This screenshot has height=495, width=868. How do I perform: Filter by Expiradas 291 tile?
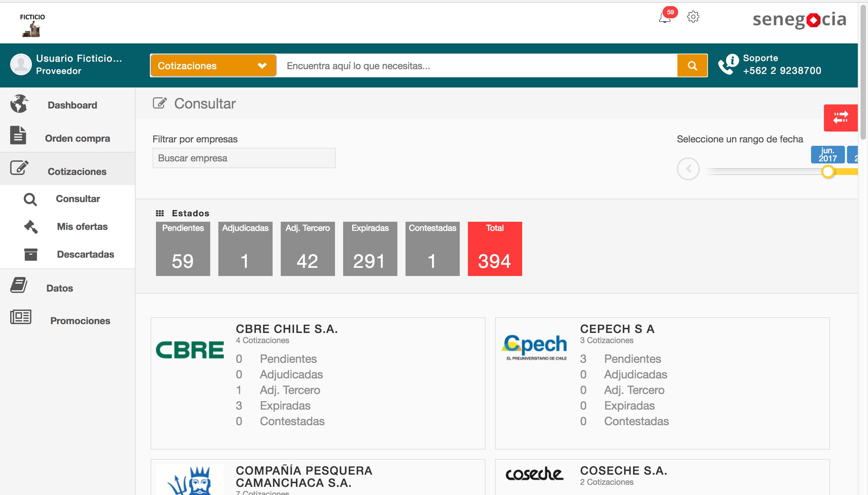[370, 249]
